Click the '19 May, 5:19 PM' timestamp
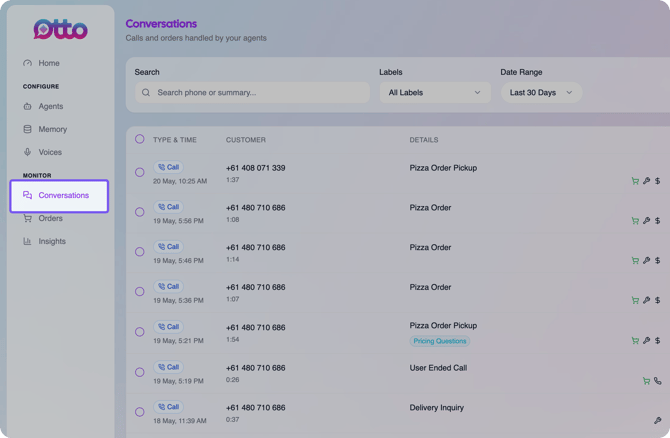The image size is (670, 438). (x=178, y=381)
